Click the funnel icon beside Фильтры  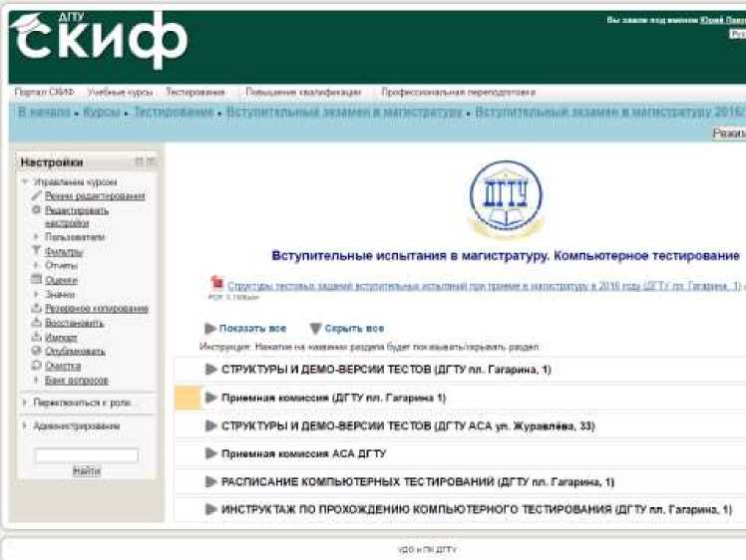(x=36, y=250)
